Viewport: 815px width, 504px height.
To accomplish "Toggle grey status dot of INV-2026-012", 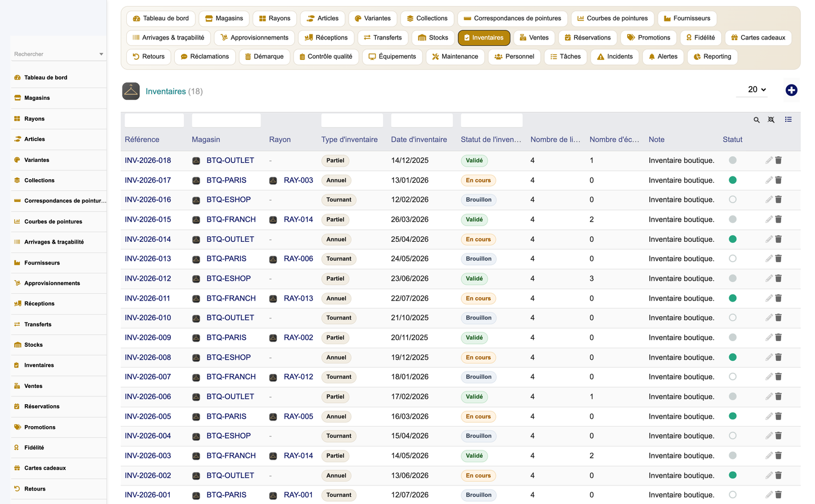I will pyautogui.click(x=733, y=278).
